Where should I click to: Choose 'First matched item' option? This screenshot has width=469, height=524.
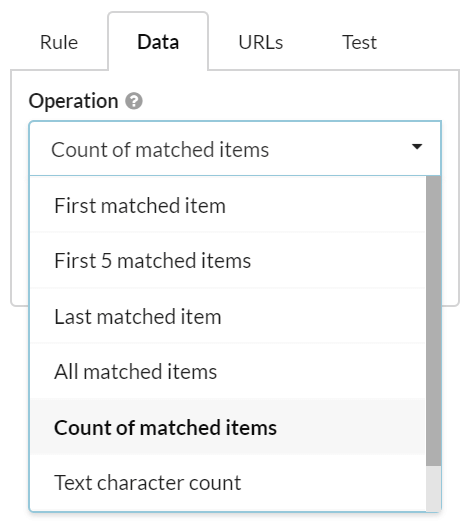pos(228,205)
